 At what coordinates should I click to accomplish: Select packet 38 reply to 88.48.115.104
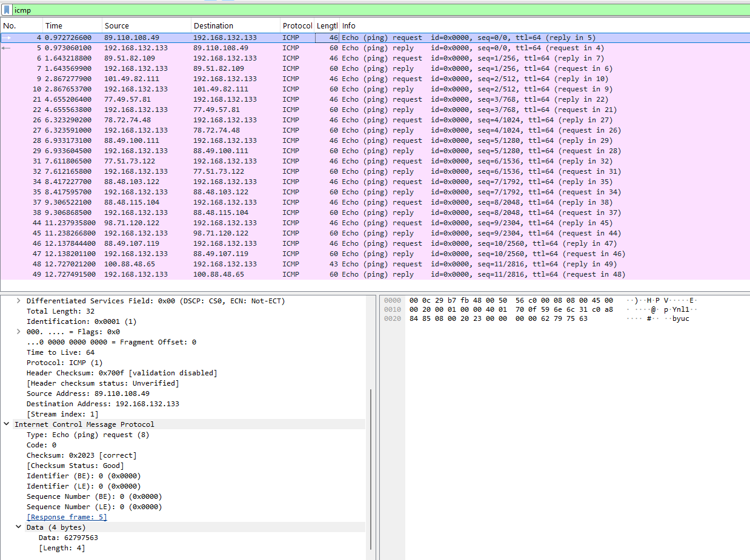(375, 212)
